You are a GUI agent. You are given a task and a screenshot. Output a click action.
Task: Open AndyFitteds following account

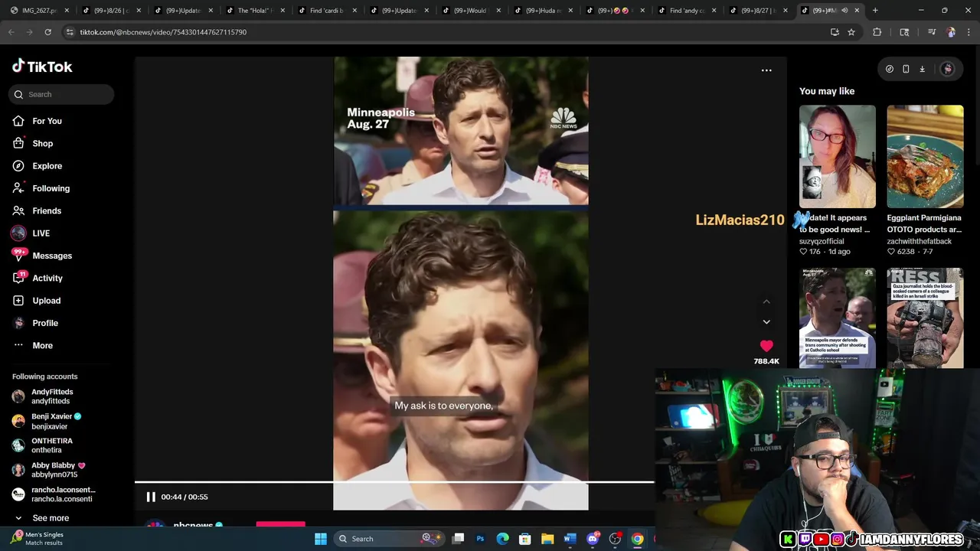(x=52, y=396)
